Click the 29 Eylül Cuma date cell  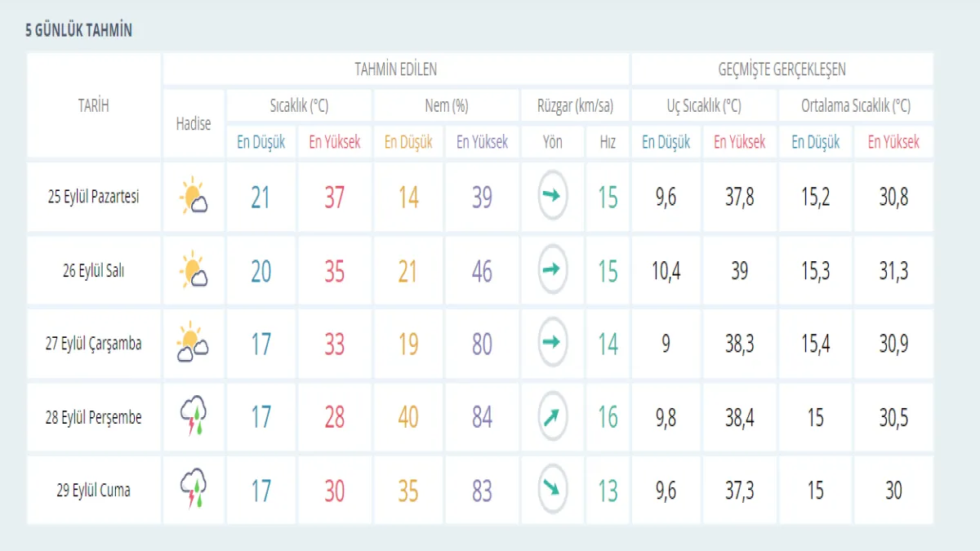click(93, 491)
